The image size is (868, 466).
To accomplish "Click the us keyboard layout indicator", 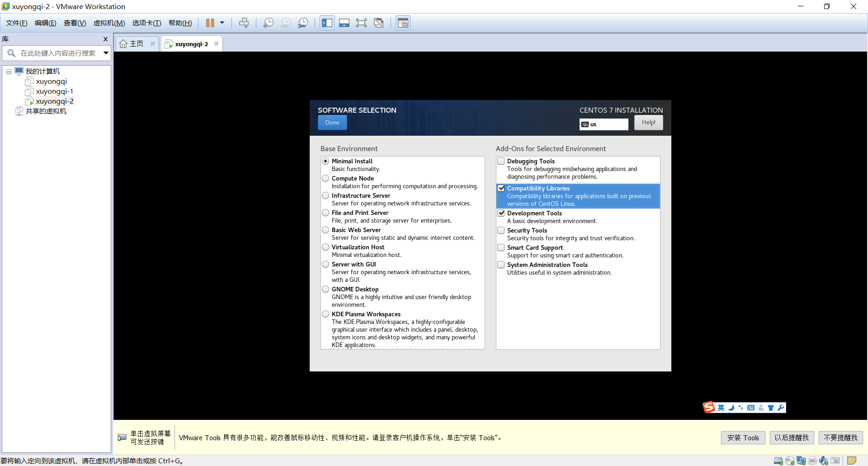I will (x=604, y=124).
